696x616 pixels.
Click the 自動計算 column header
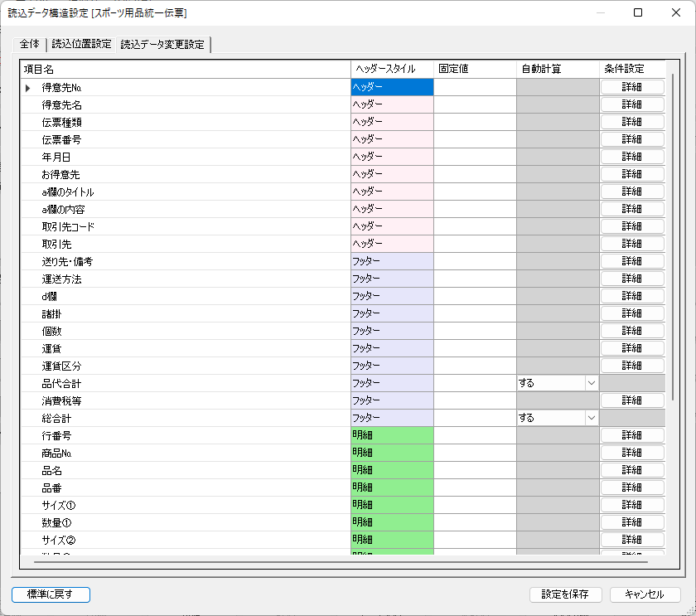point(558,70)
